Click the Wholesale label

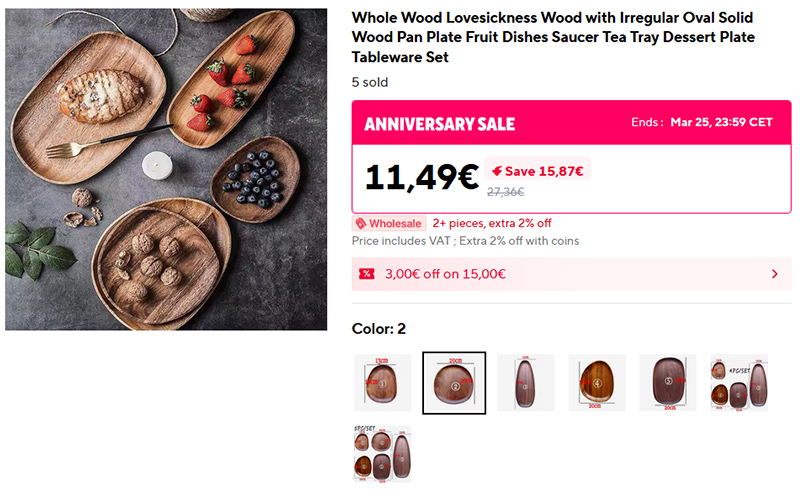coord(395,224)
